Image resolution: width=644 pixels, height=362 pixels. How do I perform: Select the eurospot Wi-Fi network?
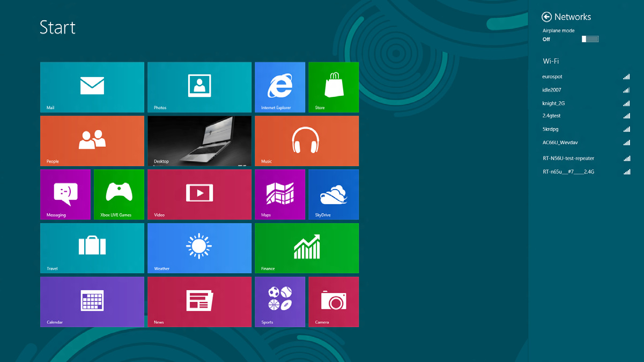[x=586, y=77]
